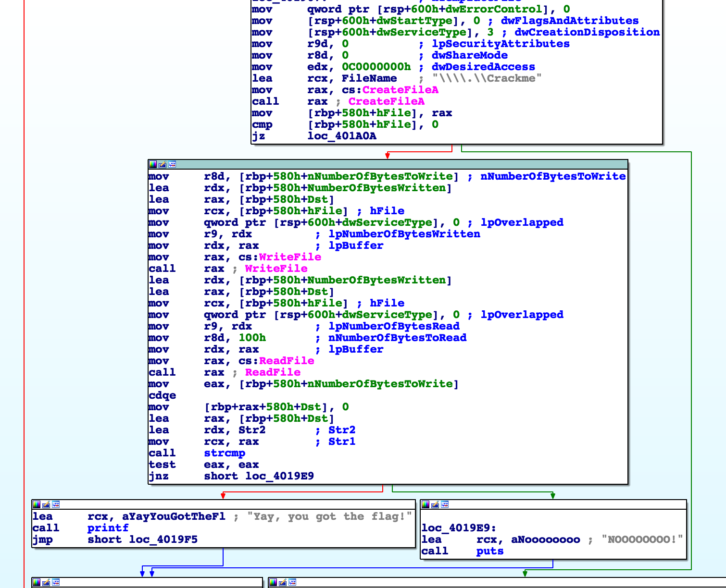726x588 pixels.
Task: Click group icon on 'NOOOOOOOO' puts block
Action: click(445, 504)
